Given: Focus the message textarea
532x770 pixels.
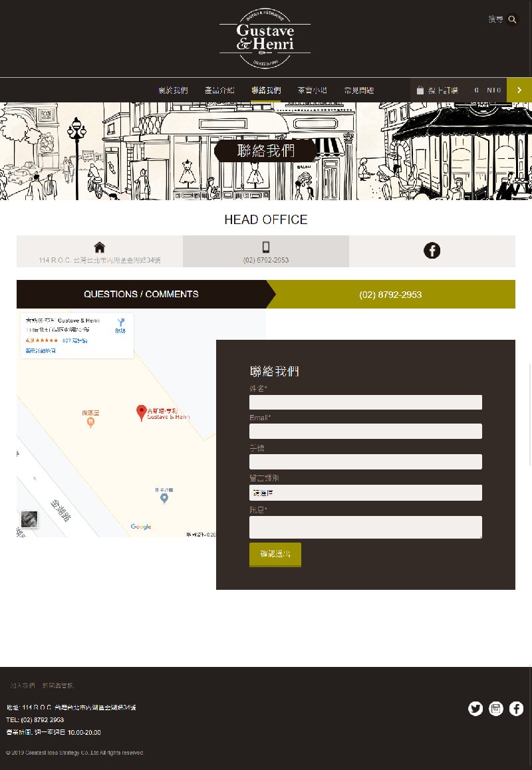Looking at the screenshot, I should point(366,527).
